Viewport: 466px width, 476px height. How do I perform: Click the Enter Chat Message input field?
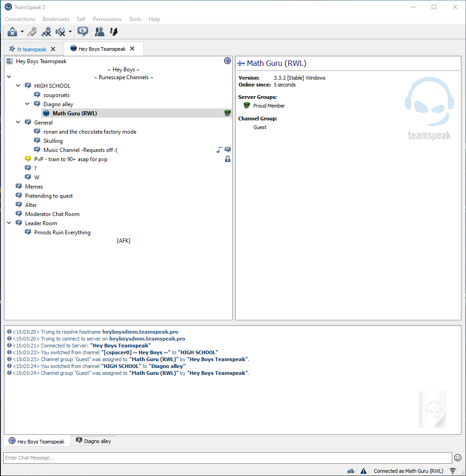point(228,458)
